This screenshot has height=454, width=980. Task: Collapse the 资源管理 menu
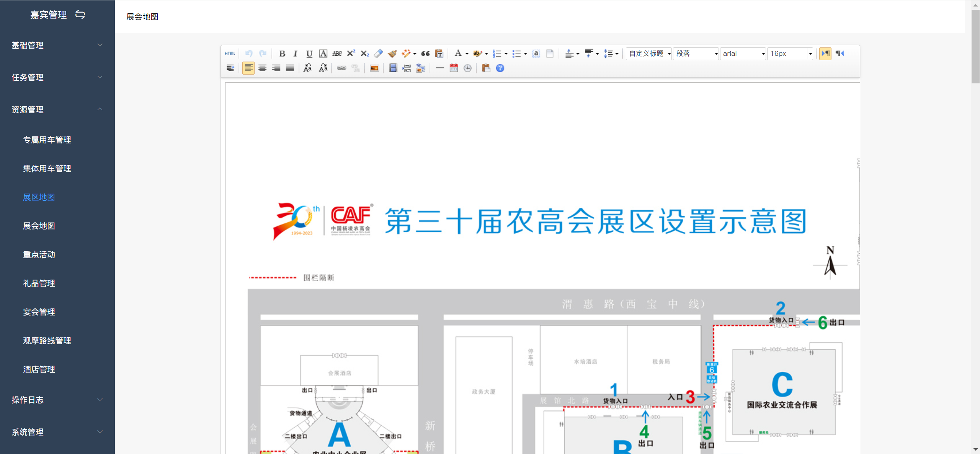[x=57, y=109]
